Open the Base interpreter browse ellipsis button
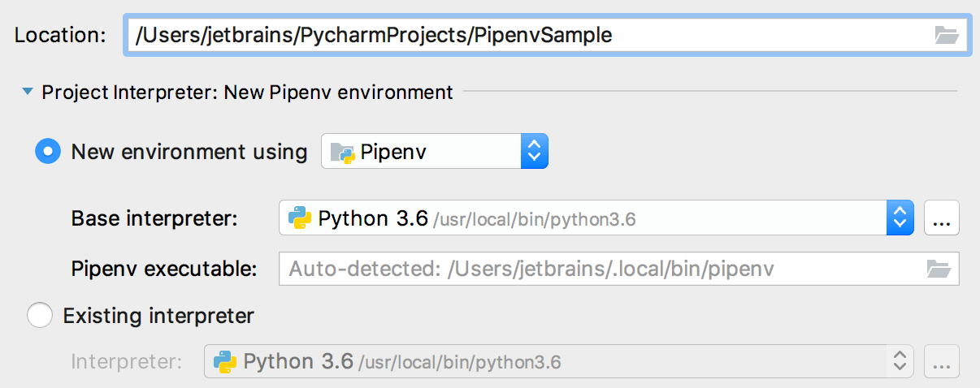 942,218
